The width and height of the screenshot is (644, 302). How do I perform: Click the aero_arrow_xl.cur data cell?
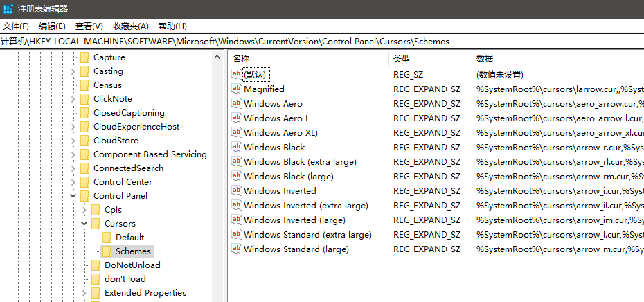[560, 133]
